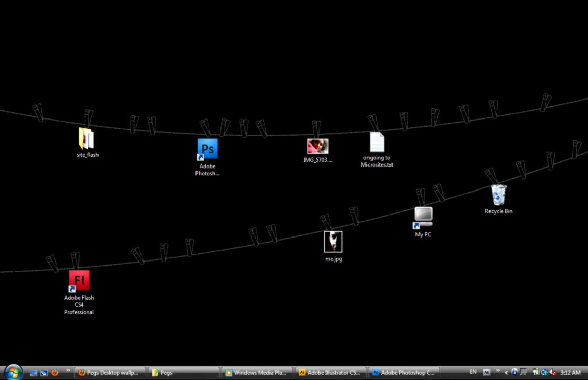Screen dimensions: 588x380
Task: Click the Adobe Illustrator CS taskbar button
Action: click(330, 372)
